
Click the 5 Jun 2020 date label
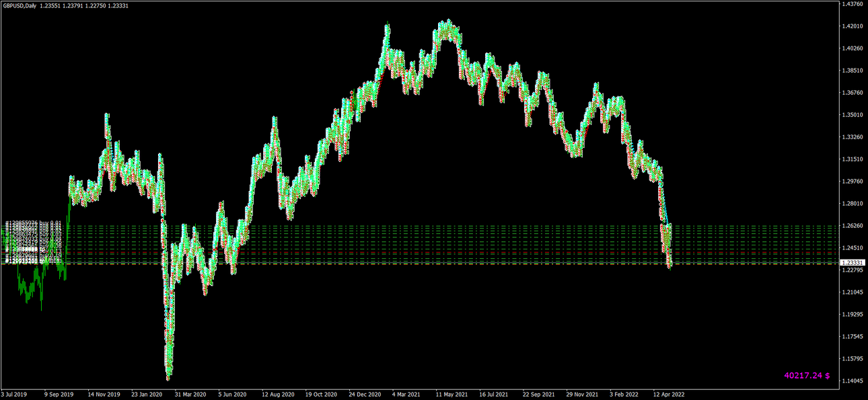click(x=233, y=395)
